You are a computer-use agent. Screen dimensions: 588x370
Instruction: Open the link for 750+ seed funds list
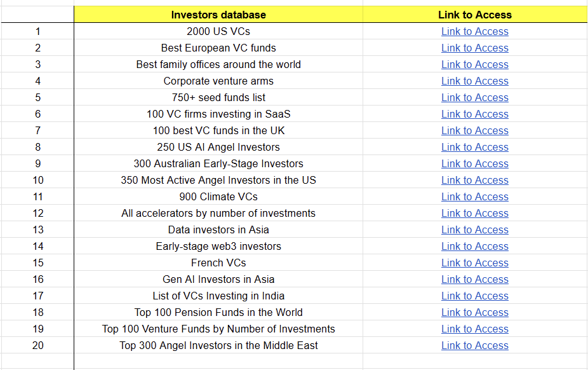474,97
